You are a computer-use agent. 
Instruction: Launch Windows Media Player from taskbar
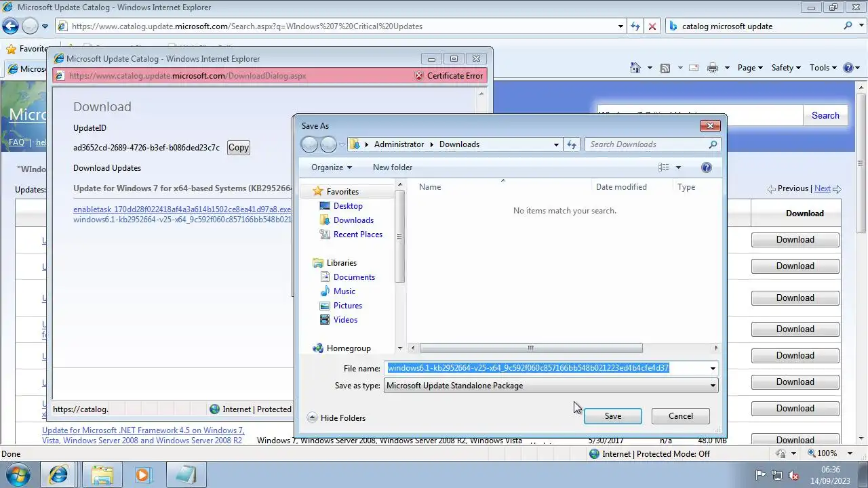142,474
